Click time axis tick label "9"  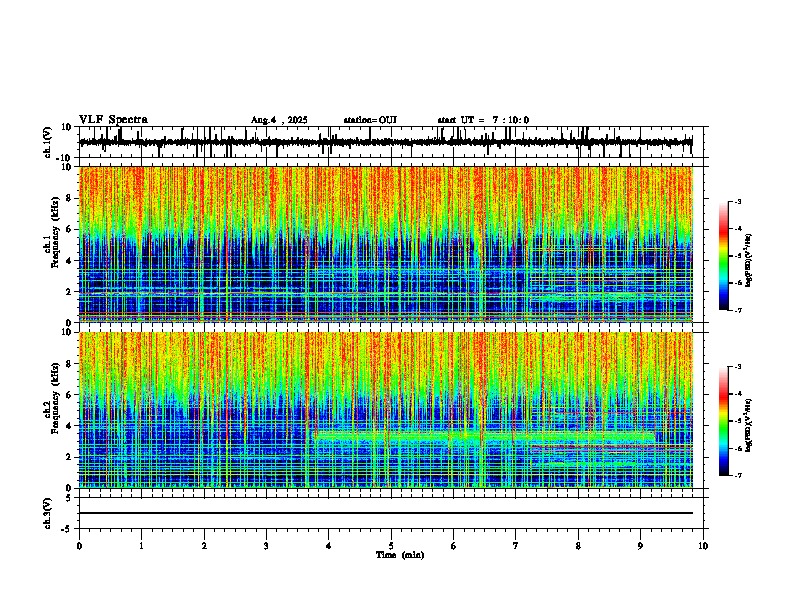(640, 546)
